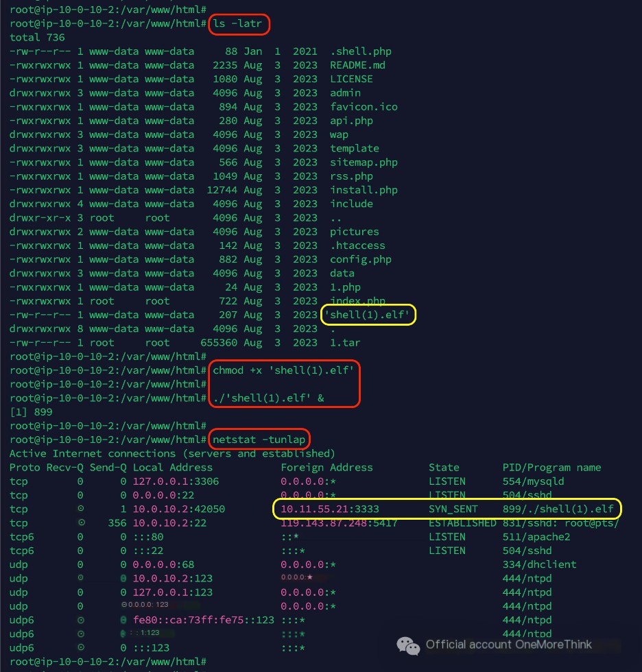Select the .shell.php file name
The height and width of the screenshot is (672, 642).
(x=361, y=51)
